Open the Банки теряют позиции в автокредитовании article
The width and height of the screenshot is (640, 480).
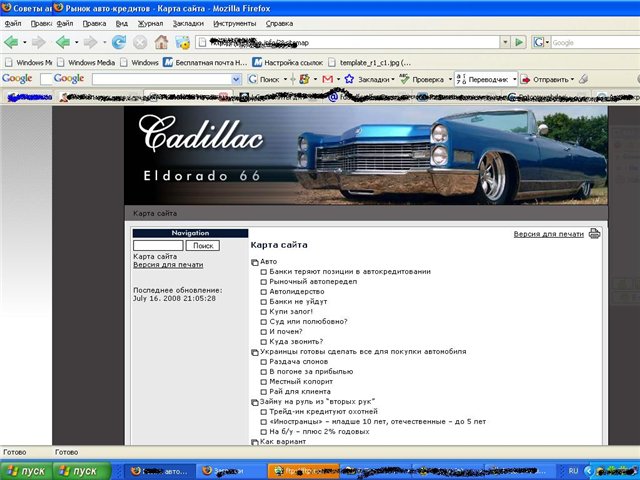tap(350, 271)
